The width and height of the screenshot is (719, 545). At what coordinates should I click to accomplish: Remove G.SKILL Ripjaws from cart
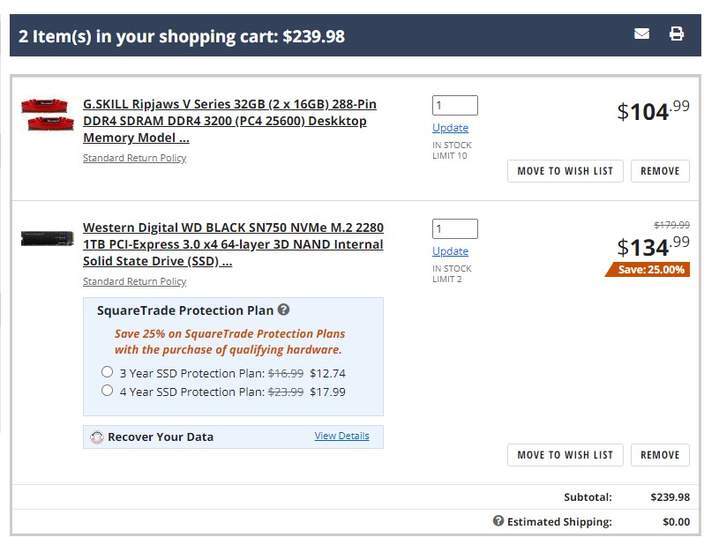pyautogui.click(x=660, y=171)
